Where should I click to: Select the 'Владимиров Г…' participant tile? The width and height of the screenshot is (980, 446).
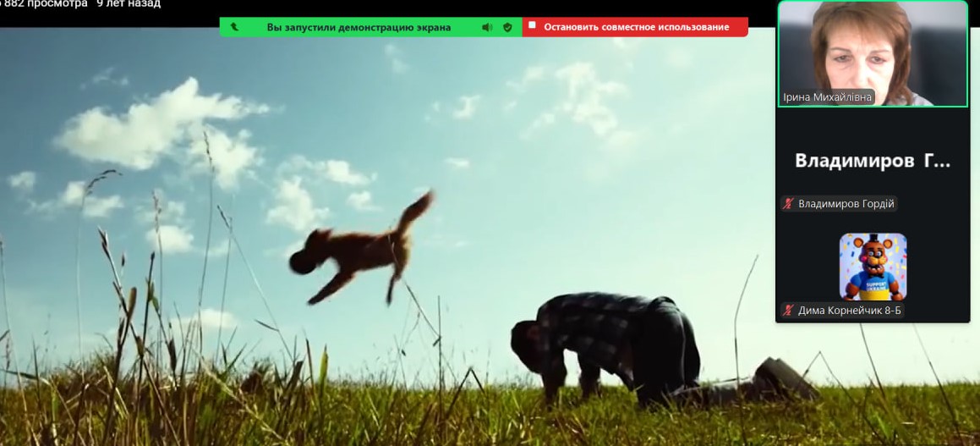872,161
